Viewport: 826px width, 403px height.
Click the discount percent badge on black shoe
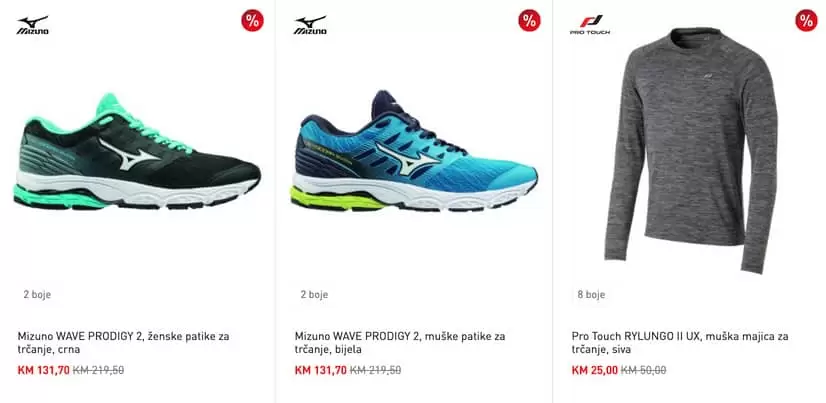click(252, 21)
